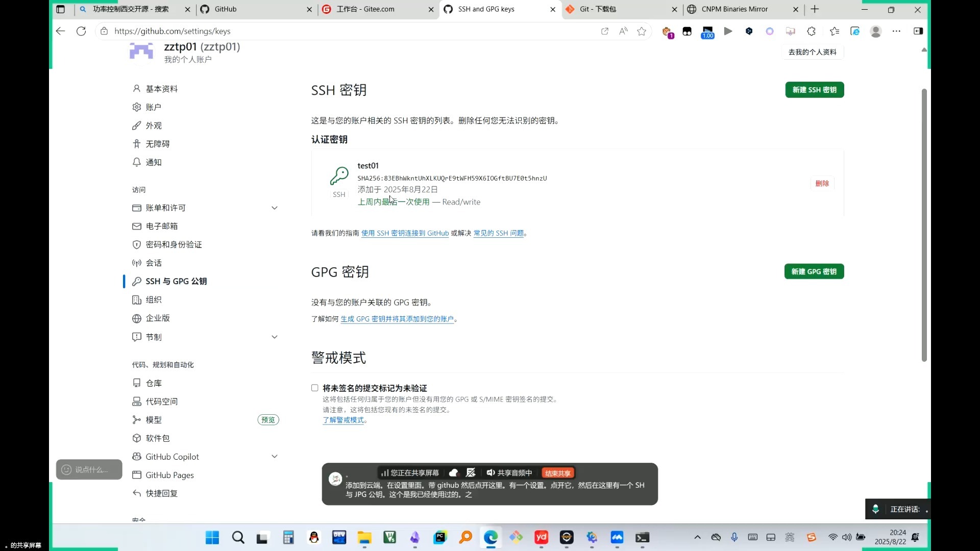The width and height of the screenshot is (980, 551).
Task: Open generate GPG key help link
Action: [397, 319]
